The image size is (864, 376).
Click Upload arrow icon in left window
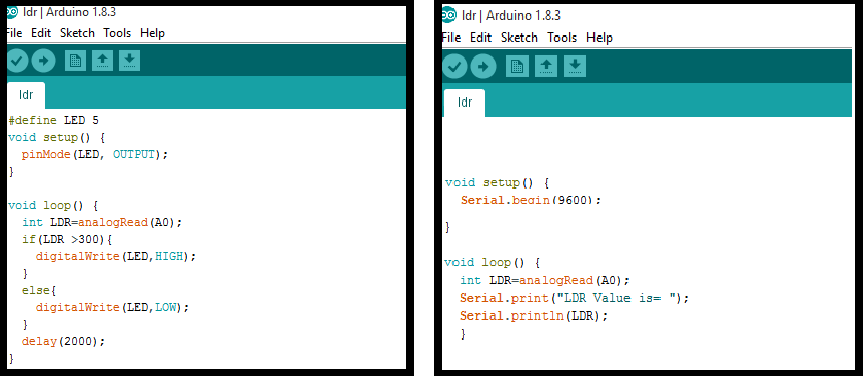(44, 61)
